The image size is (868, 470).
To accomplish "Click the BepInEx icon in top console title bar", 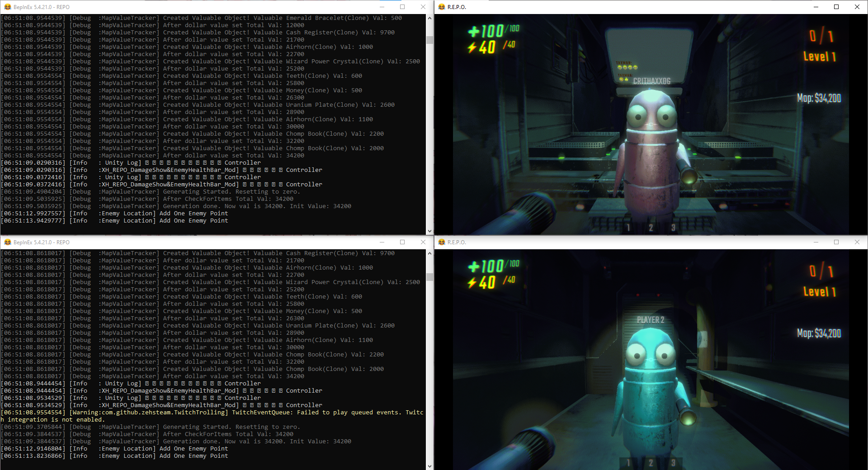I will (x=7, y=7).
